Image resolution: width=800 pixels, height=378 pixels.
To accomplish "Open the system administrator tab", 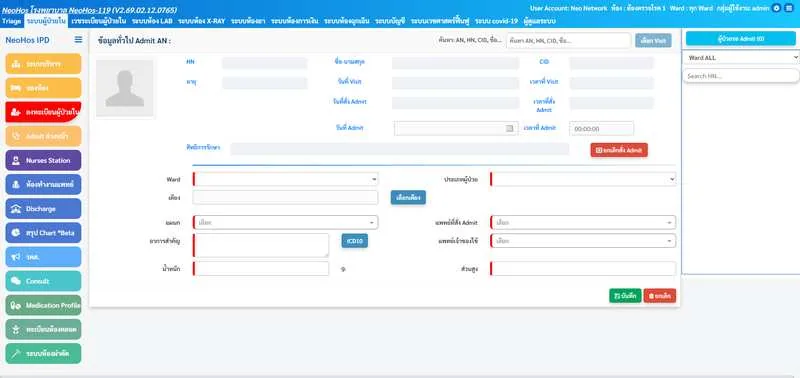I will pyautogui.click(x=540, y=21).
